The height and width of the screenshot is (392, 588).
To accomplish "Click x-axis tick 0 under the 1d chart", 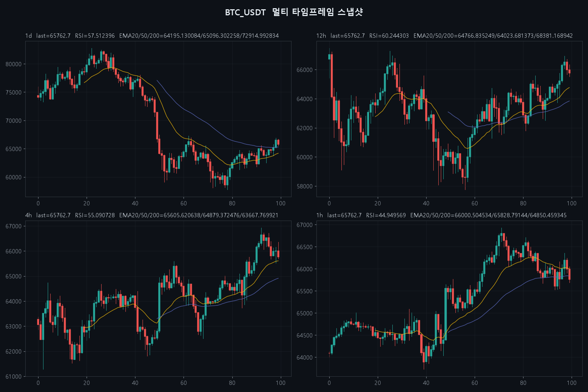I will coord(38,203).
